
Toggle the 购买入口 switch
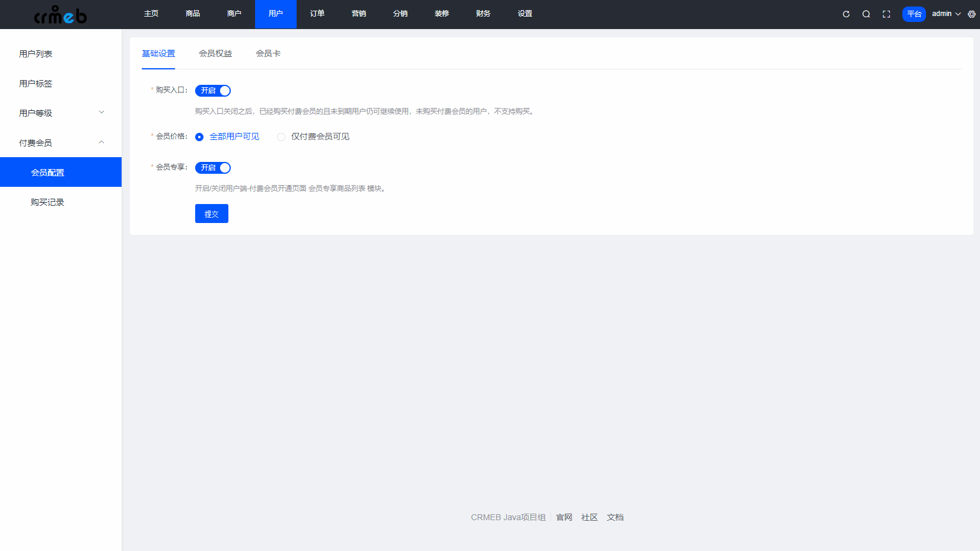click(213, 91)
